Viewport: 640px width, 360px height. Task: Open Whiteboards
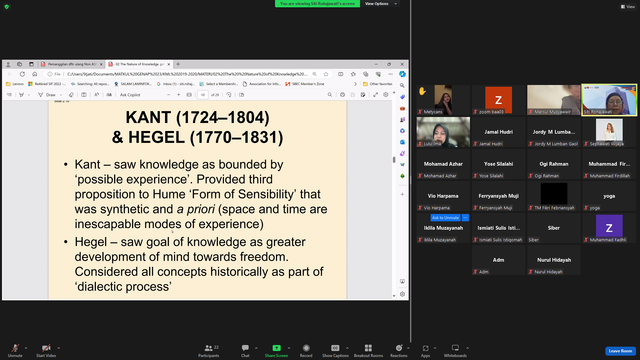[455, 350]
